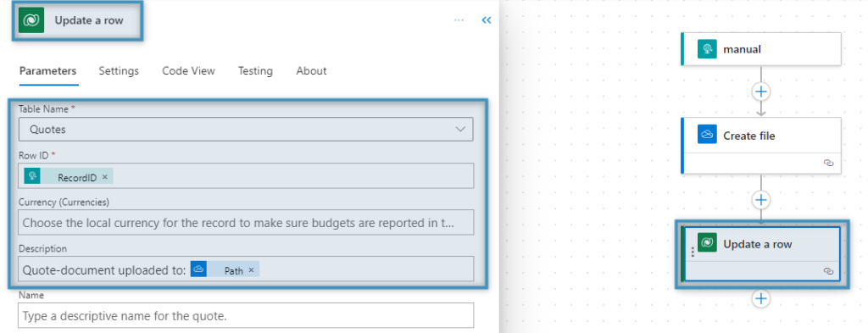This screenshot has width=868, height=333.
Task: Click the Dataverse icon on Update a row card
Action: (x=707, y=243)
